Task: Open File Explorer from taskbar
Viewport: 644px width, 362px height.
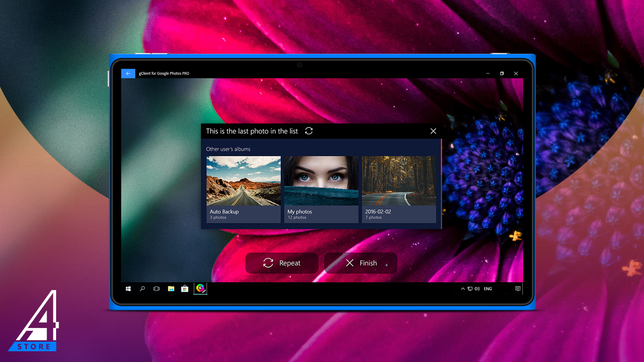Action: (x=171, y=288)
